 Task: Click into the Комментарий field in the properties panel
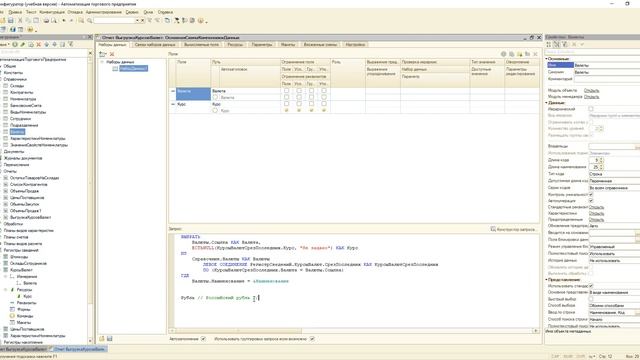click(x=607, y=79)
